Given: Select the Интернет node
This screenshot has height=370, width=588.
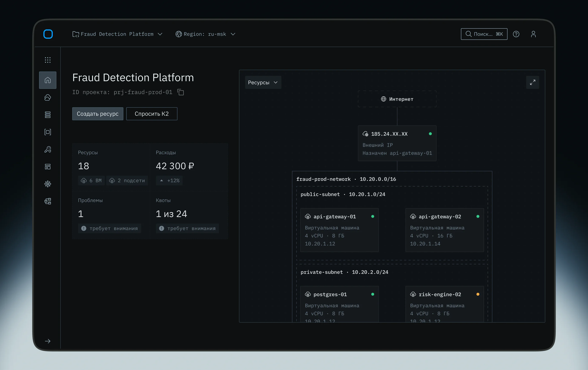Looking at the screenshot, I should 397,99.
